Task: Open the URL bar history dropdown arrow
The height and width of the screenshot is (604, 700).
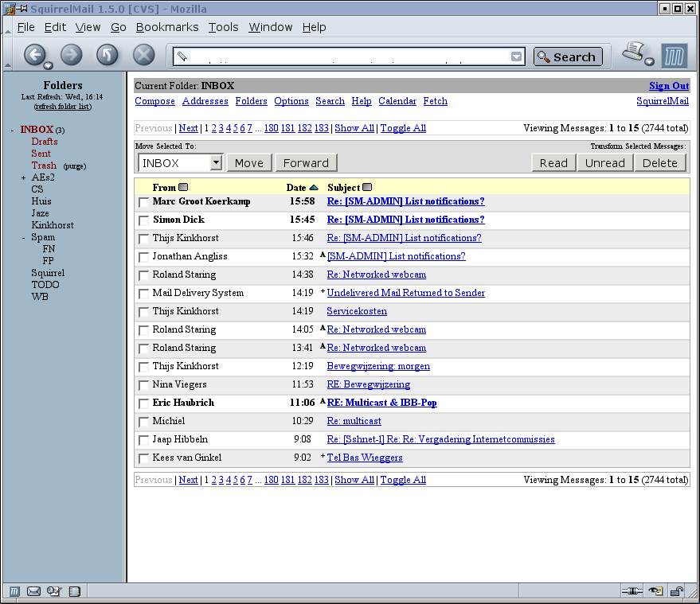Action: click(x=517, y=57)
